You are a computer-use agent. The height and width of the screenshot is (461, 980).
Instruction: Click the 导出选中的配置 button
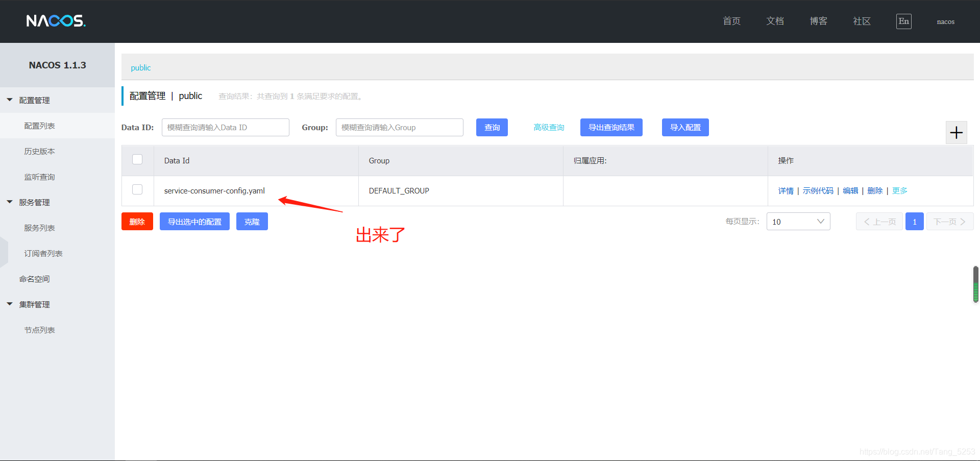click(194, 222)
